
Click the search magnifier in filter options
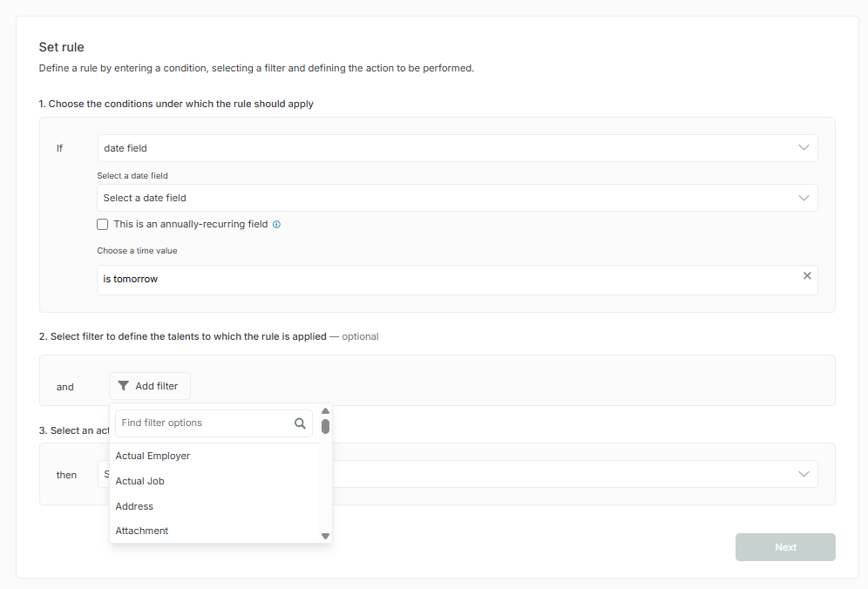301,423
